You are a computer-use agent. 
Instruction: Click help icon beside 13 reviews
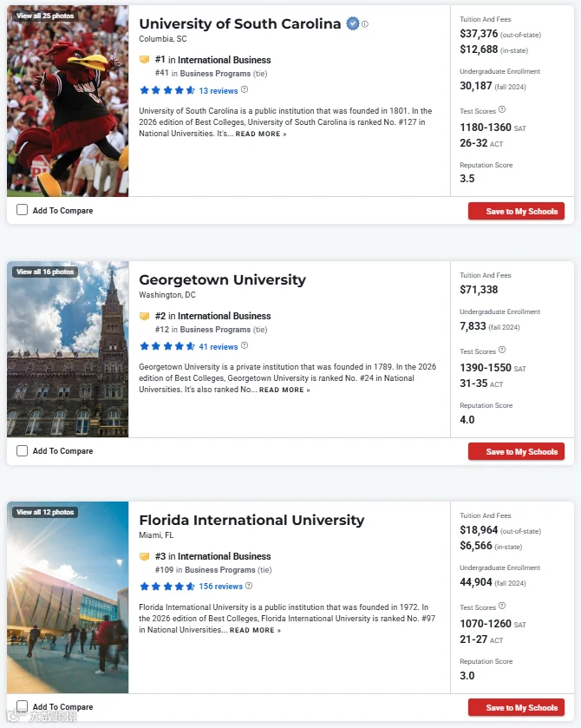pyautogui.click(x=245, y=89)
